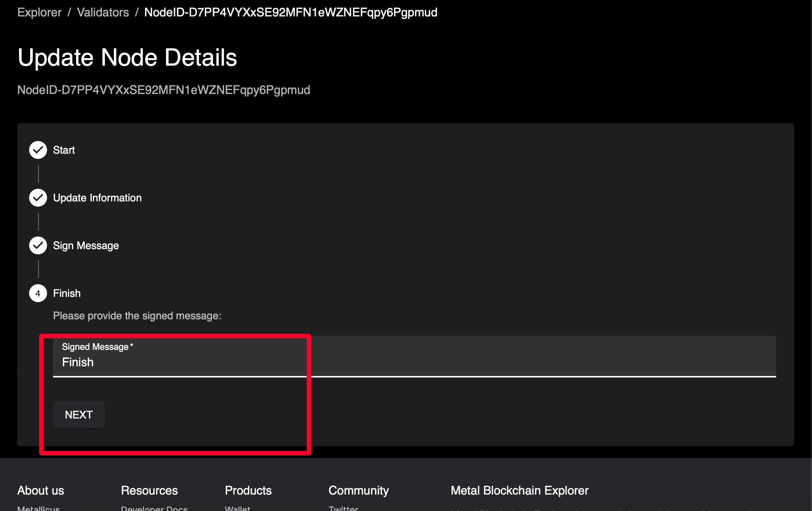The width and height of the screenshot is (812, 511).
Task: Click the Community footer heading
Action: [358, 490]
